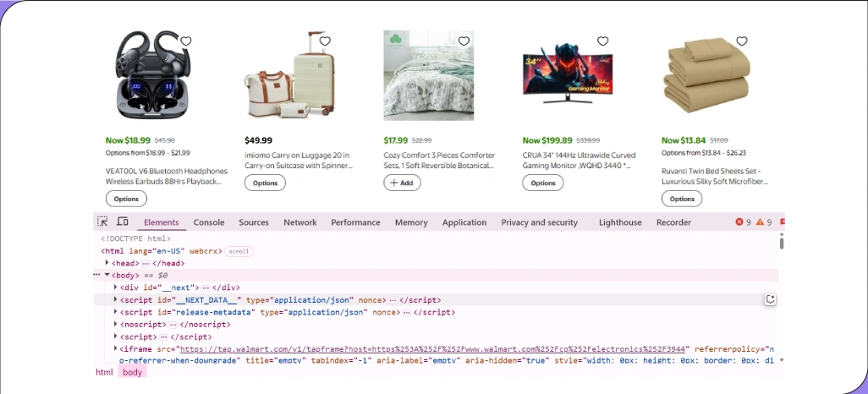Click the Elements panel vertical scrollbar thumb
The height and width of the screenshot is (394, 868).
782,244
